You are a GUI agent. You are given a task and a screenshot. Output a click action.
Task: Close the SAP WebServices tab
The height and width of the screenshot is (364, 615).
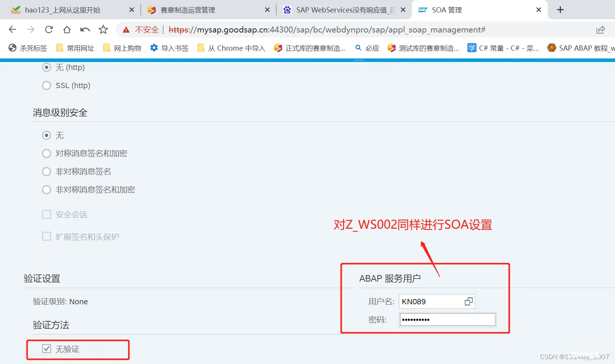tap(403, 10)
